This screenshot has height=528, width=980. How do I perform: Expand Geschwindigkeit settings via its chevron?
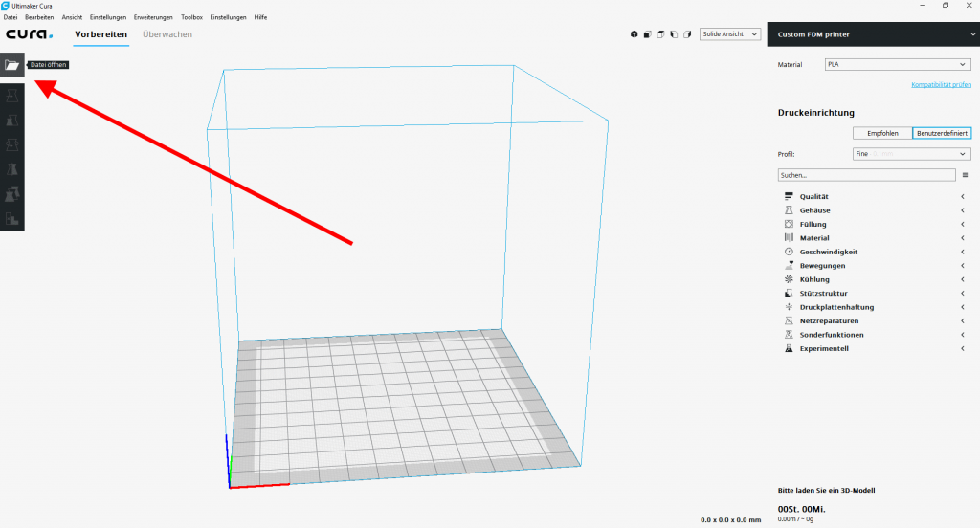point(963,252)
